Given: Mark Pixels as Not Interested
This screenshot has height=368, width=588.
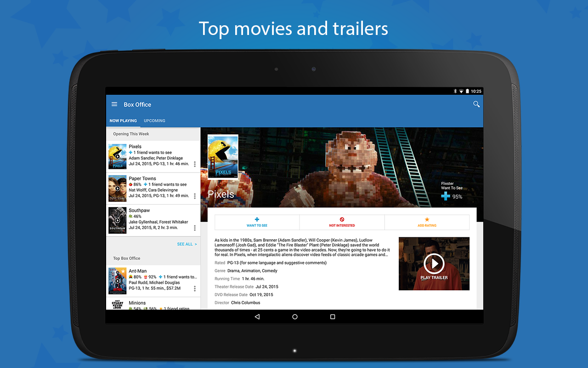Looking at the screenshot, I should click(x=342, y=222).
